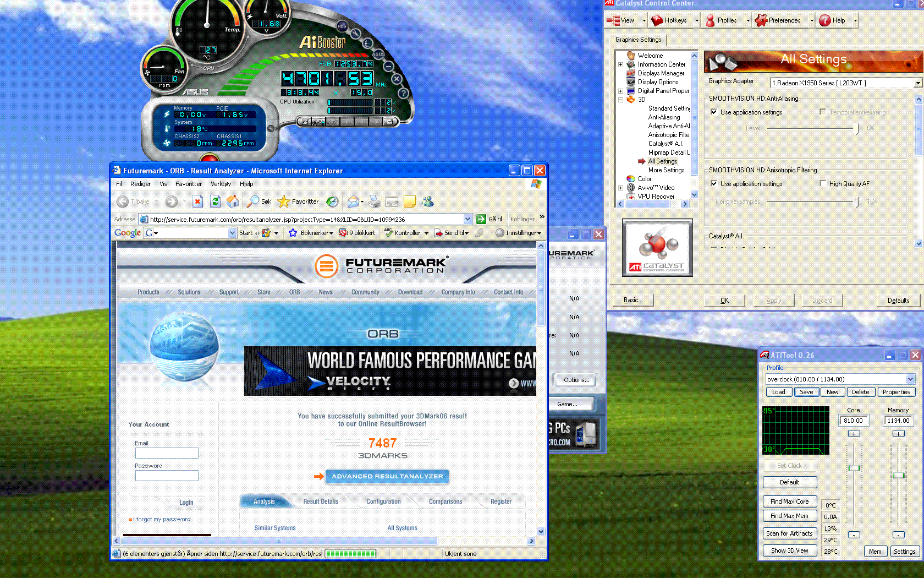Click Find Max Core in ATITool
Screen dimensions: 924x578
(789, 501)
